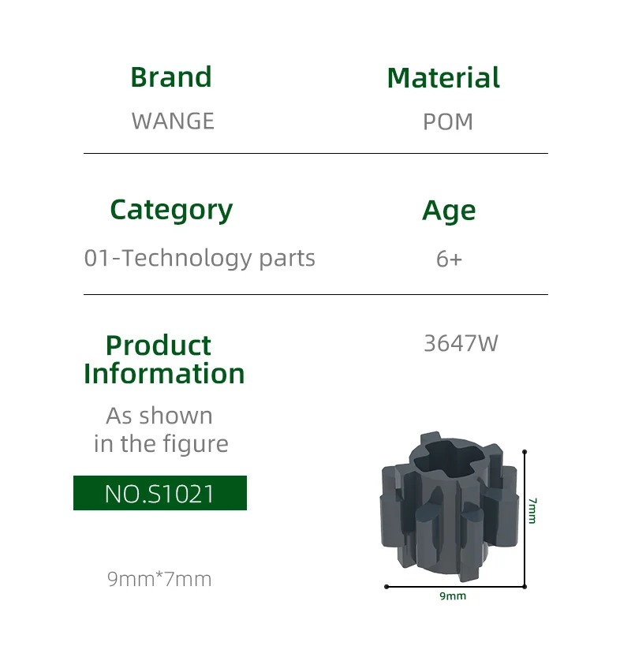Select the 9mm*7mm dimensions text
Screen dimensions: 631x672
click(159, 579)
